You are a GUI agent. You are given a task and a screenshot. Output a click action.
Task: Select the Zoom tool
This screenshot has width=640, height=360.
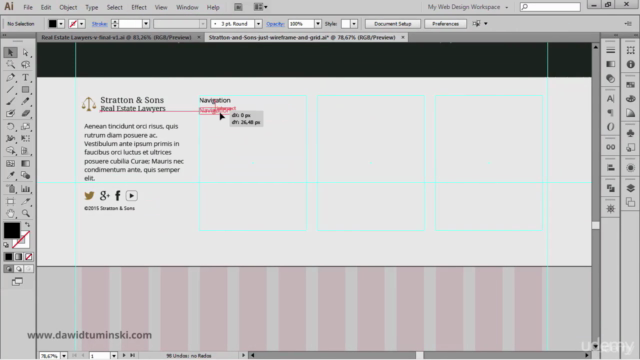26,213
